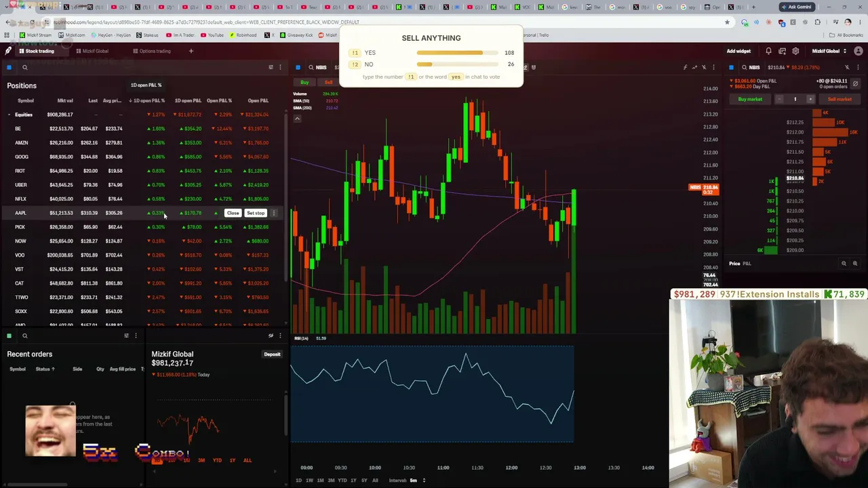Screen dimensions: 868x488
Task: Open the Positions widget three-dot menu
Action: [280, 67]
